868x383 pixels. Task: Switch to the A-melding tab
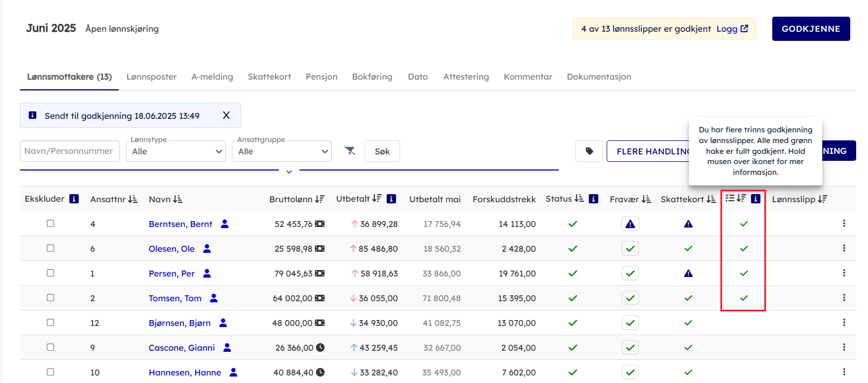point(212,77)
